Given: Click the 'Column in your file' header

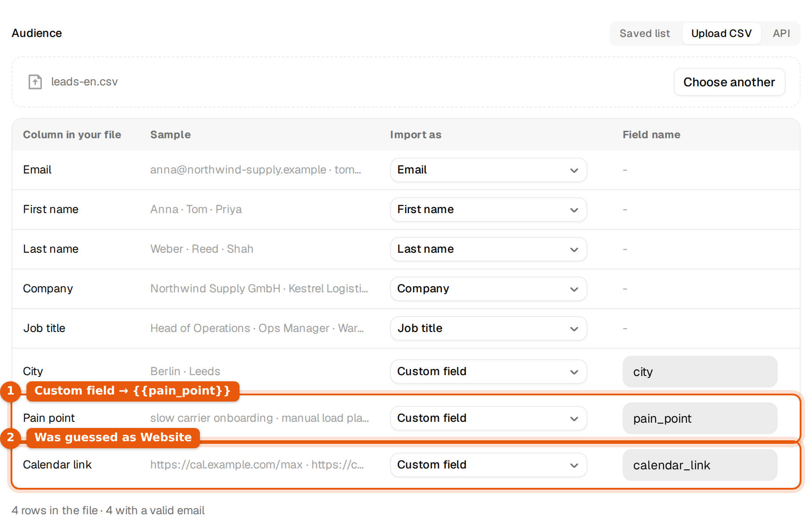Looking at the screenshot, I should tap(72, 135).
